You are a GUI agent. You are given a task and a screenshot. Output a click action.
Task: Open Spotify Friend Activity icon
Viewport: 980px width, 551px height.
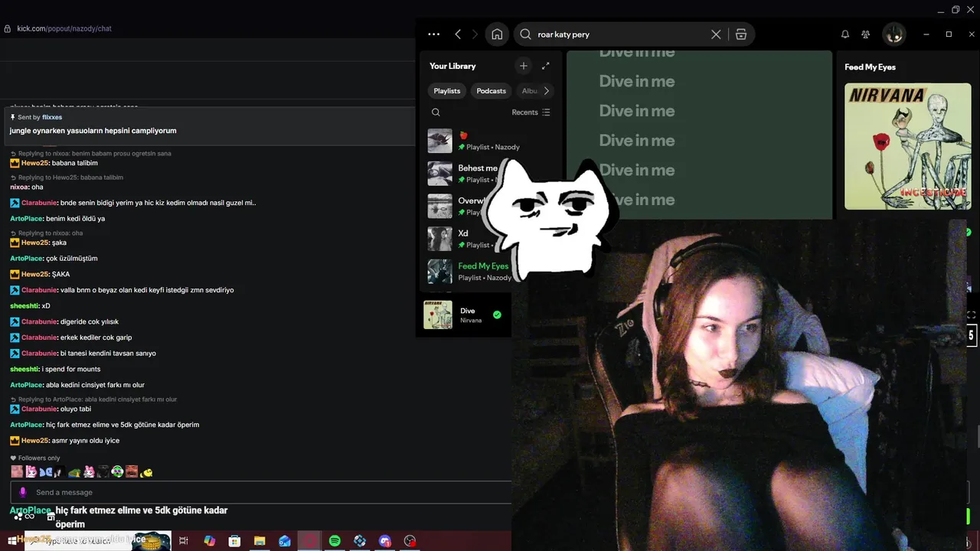pos(865,34)
